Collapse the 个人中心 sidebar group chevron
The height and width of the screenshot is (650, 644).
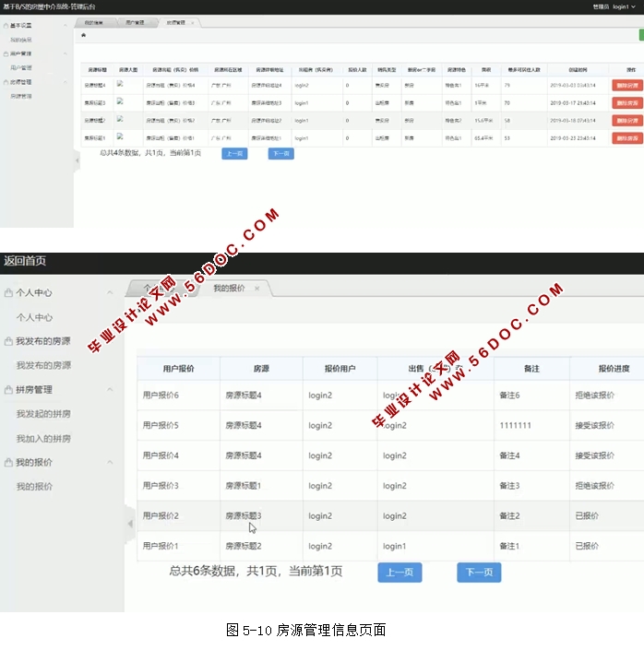[x=110, y=292]
